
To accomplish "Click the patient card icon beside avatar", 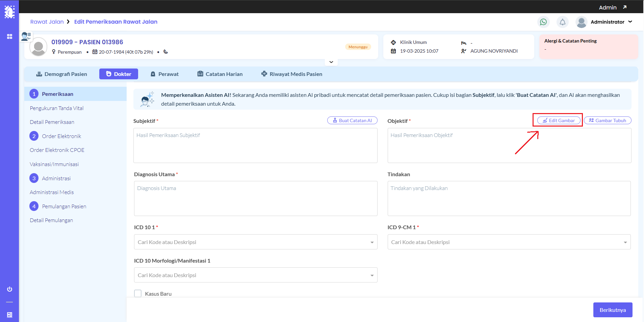I will pyautogui.click(x=26, y=36).
